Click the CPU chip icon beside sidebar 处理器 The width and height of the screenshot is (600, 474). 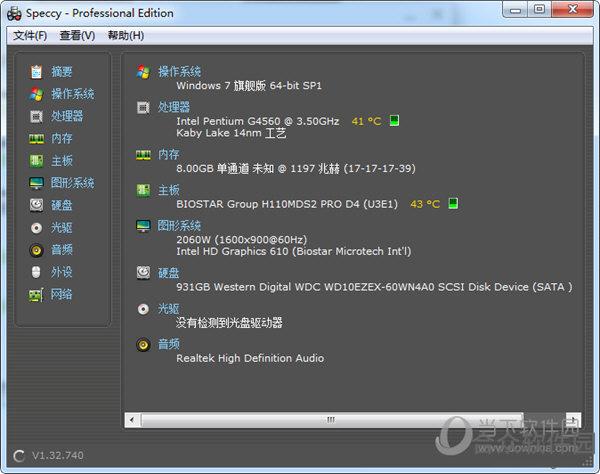(36, 116)
